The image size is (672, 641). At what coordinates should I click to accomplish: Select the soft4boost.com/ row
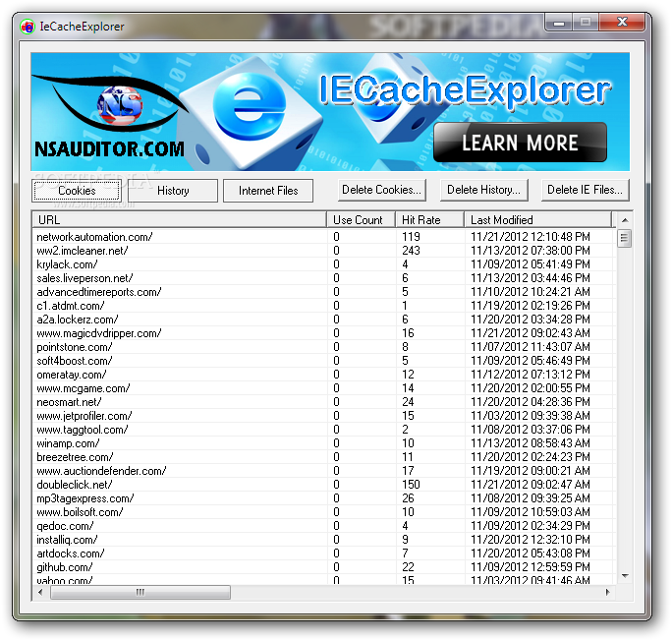tap(324, 361)
